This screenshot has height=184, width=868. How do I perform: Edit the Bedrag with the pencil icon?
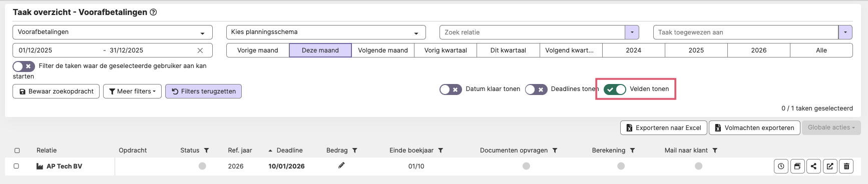pyautogui.click(x=341, y=165)
